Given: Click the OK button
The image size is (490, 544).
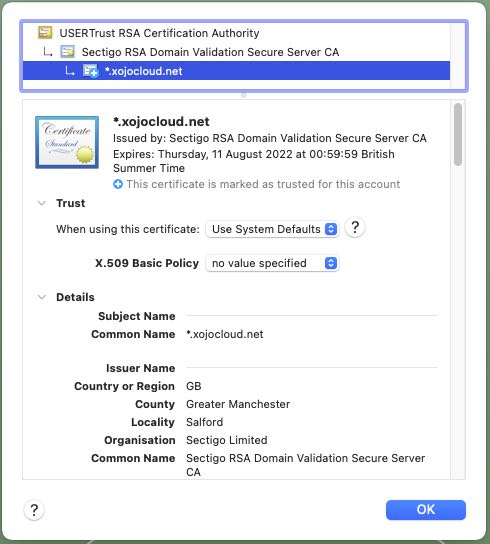Looking at the screenshot, I should coord(426,510).
